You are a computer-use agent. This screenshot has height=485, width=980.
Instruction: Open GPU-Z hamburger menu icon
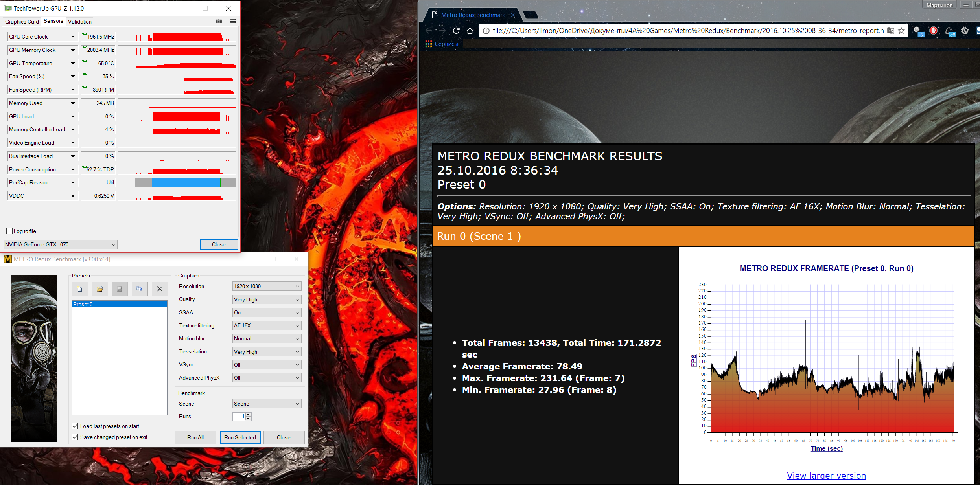(233, 21)
